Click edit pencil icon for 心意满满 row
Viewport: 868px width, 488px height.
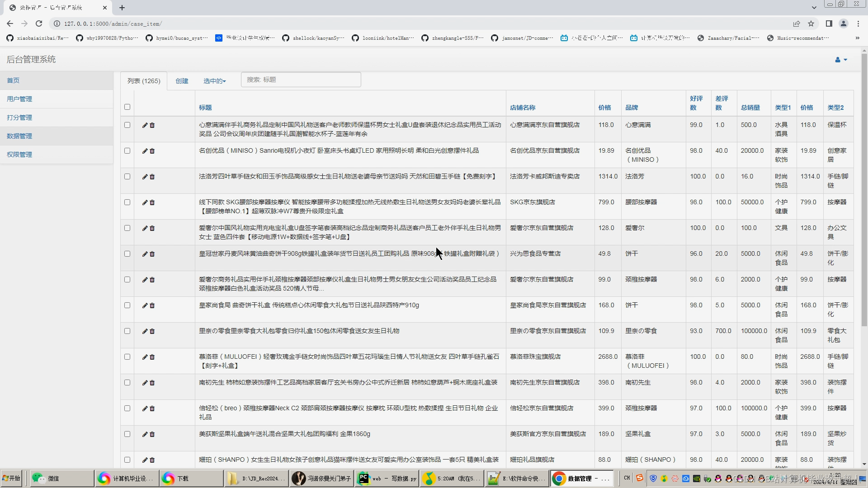(x=145, y=125)
